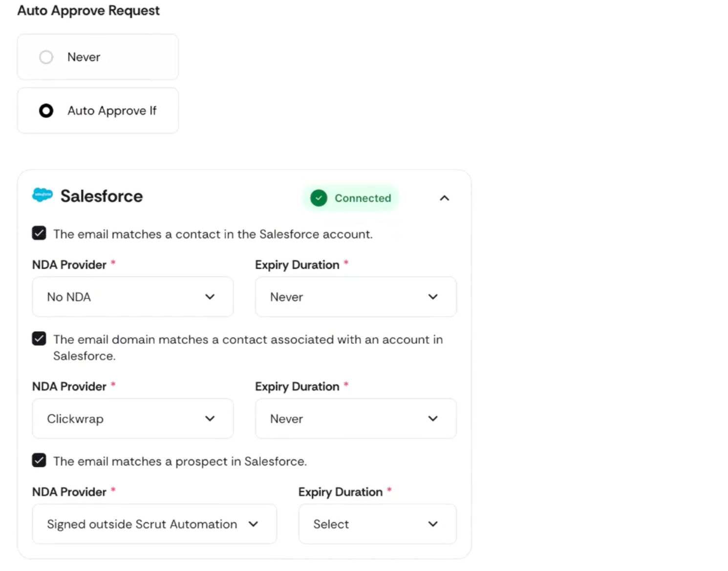Click the Salesforce section heading
The height and width of the screenshot is (571, 728).
click(x=102, y=196)
